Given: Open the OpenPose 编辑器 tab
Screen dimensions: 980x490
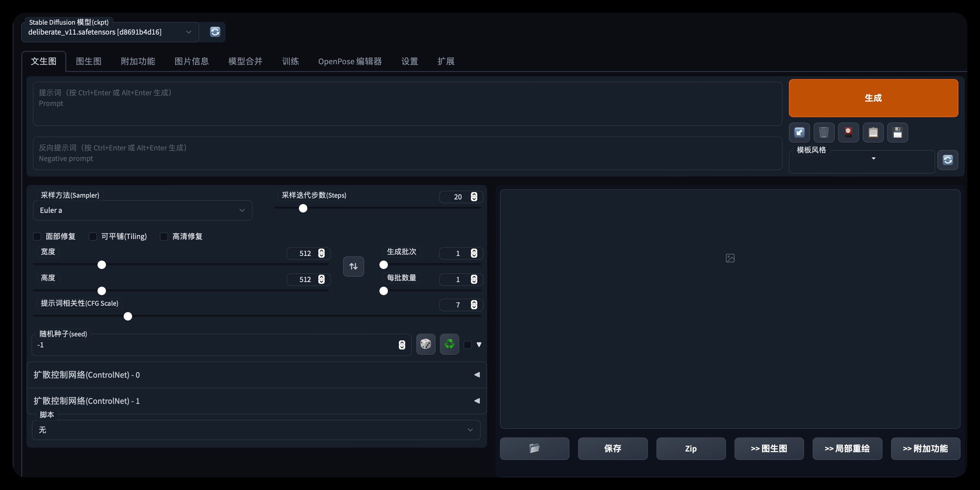Looking at the screenshot, I should 350,61.
